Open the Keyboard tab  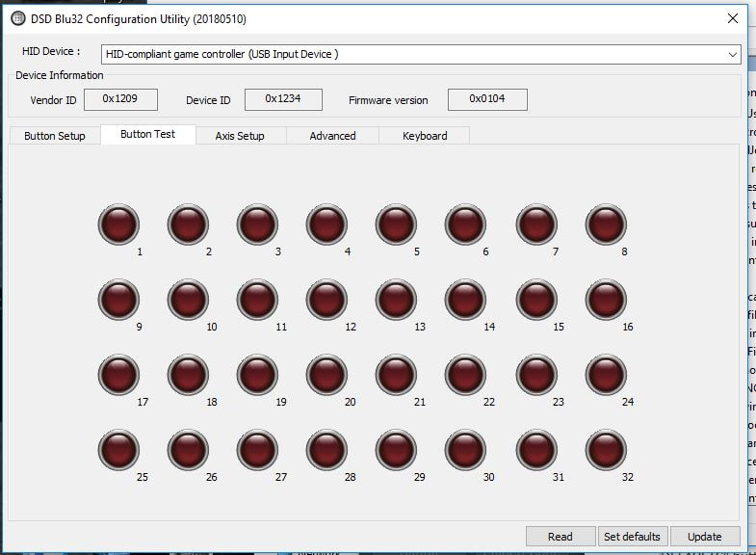(425, 136)
